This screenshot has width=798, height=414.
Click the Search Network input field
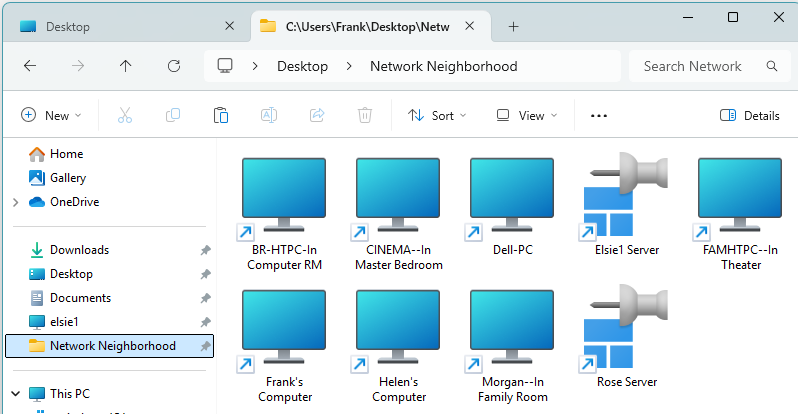[x=710, y=66]
